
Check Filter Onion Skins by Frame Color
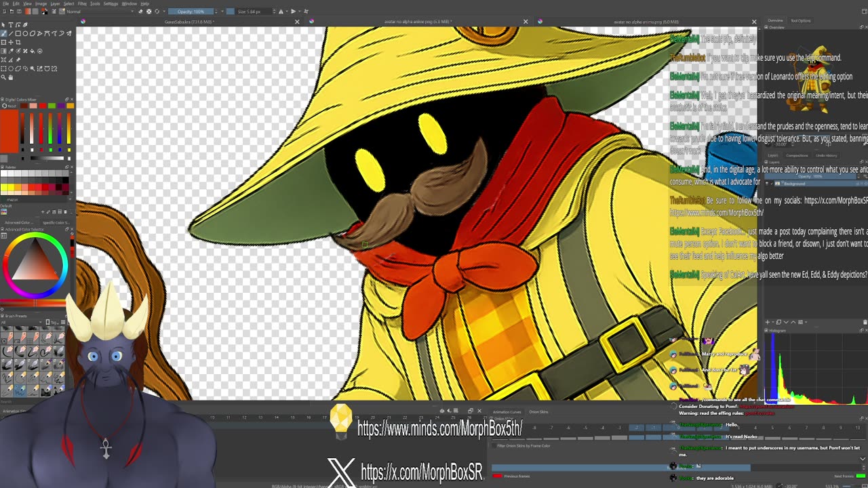pos(494,445)
